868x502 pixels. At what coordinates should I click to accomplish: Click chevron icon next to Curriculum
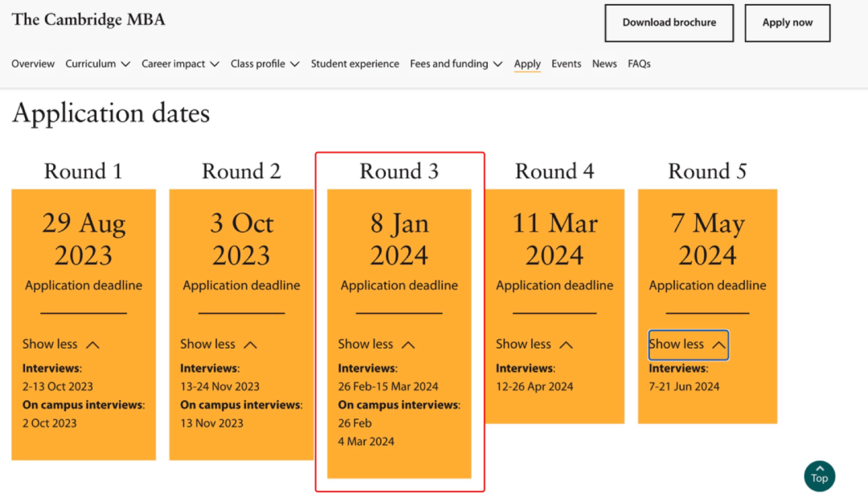pos(125,64)
